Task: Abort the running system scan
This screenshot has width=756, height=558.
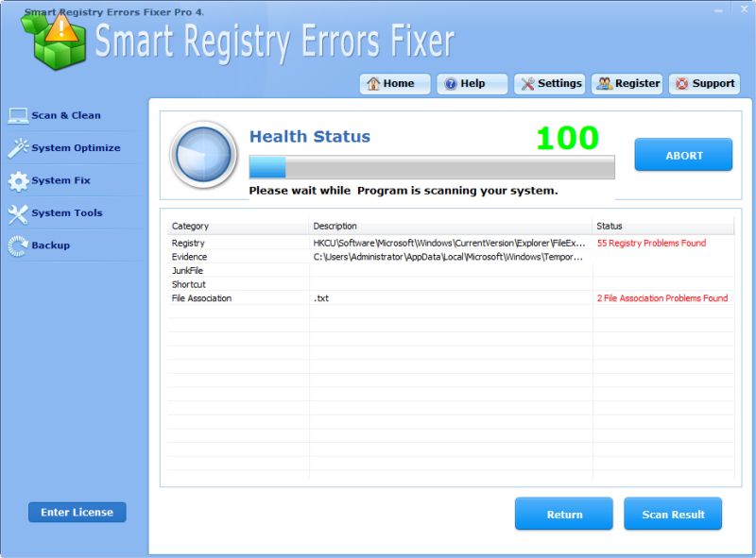Action: (x=682, y=155)
